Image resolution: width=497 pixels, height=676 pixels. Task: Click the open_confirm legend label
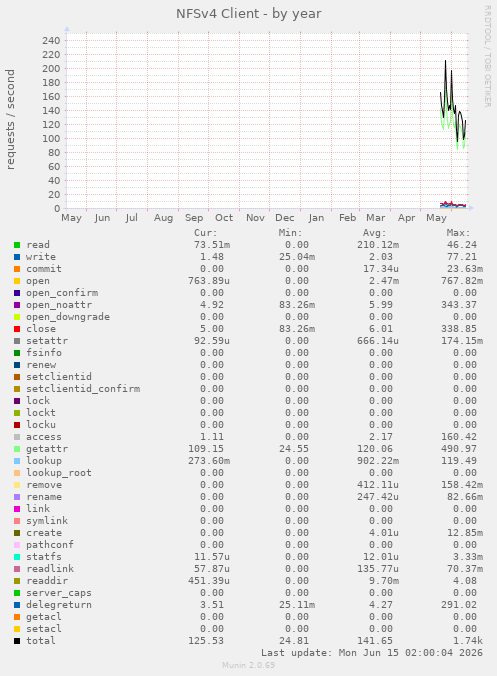62,293
